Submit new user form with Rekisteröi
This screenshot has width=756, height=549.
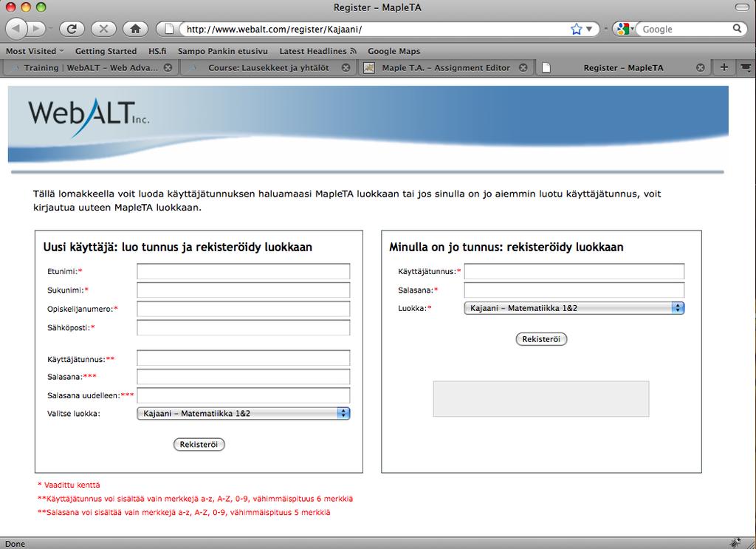[x=199, y=444]
